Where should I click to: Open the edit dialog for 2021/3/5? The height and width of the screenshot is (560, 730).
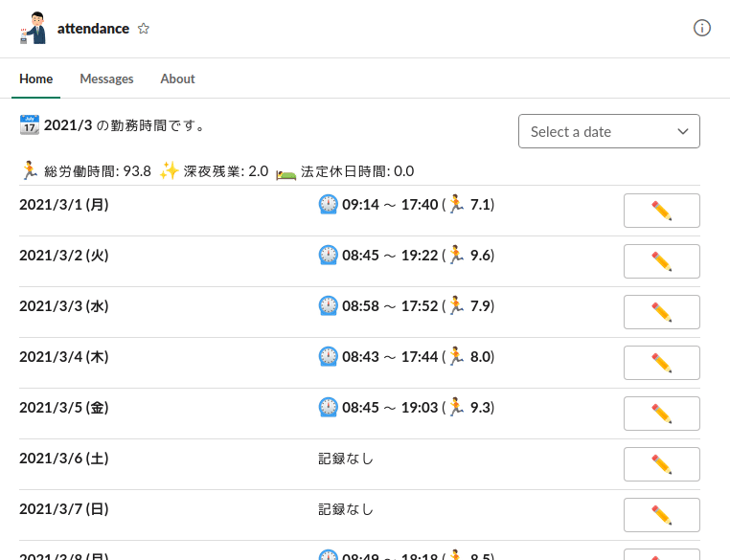[x=661, y=414]
